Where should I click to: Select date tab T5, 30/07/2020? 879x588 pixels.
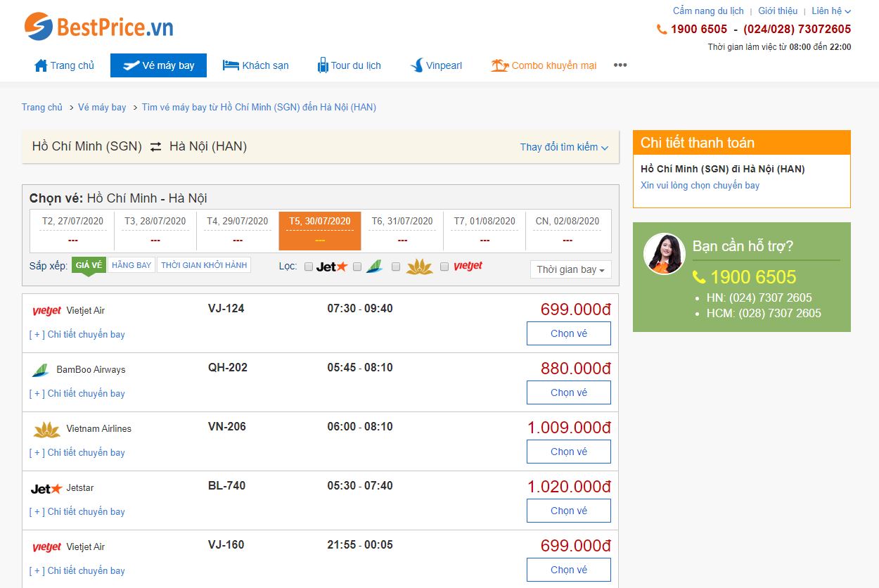[320, 230]
